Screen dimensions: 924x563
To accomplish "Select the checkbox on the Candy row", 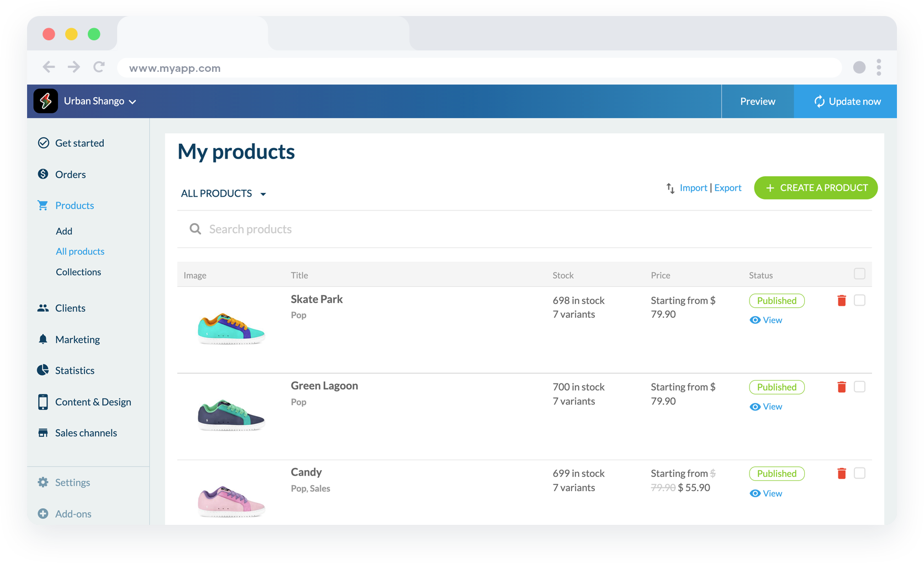I will [859, 473].
